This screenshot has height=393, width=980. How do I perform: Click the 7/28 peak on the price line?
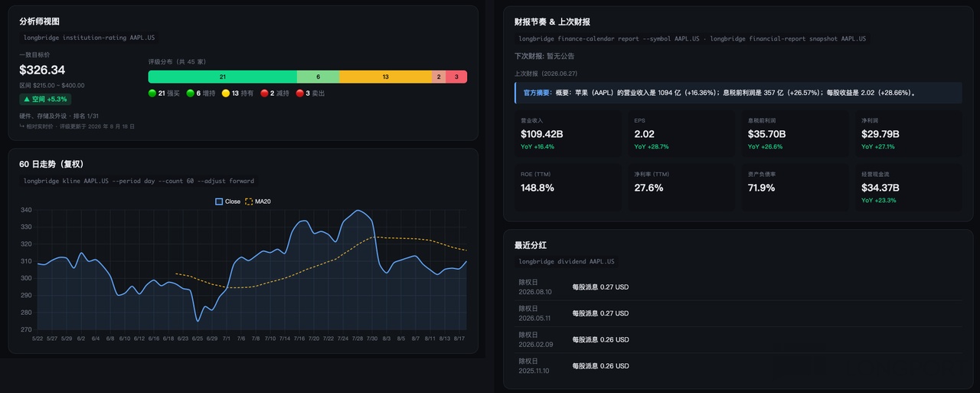coord(358,210)
